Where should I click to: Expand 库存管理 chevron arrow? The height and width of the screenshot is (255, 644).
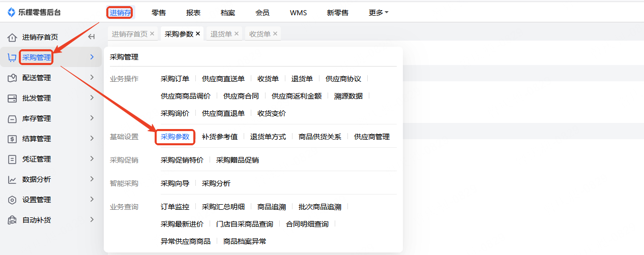pyautogui.click(x=92, y=118)
